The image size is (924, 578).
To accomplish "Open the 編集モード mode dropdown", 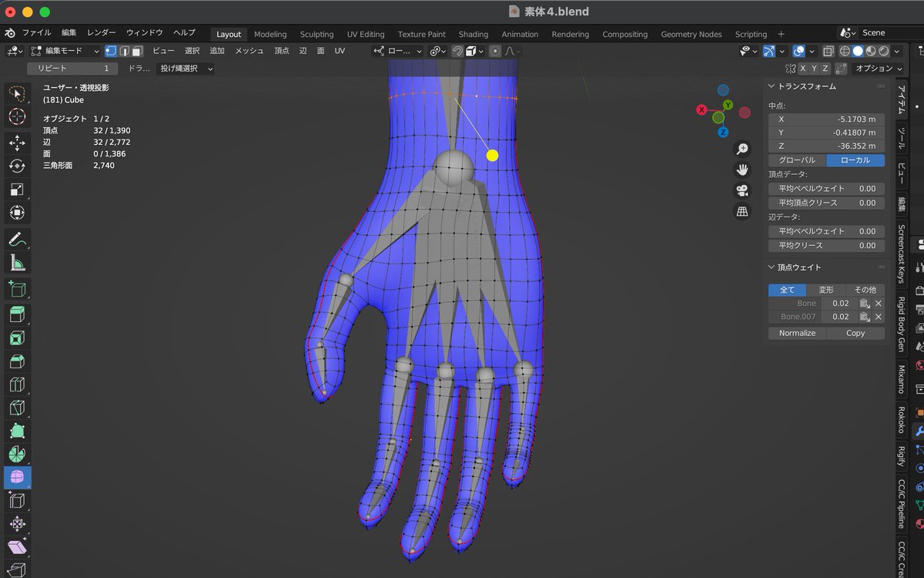I will click(x=65, y=51).
